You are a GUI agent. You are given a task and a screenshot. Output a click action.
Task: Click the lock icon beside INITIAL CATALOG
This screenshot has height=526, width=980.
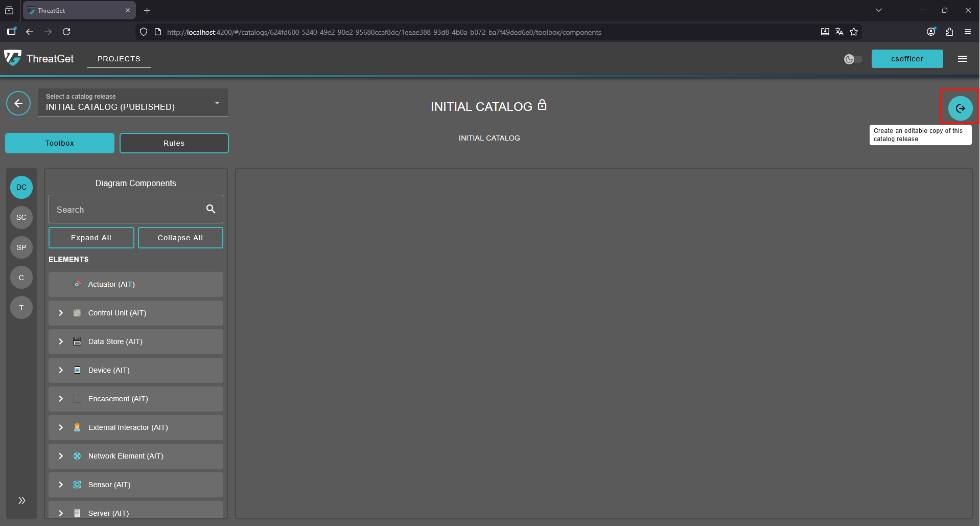coord(542,105)
